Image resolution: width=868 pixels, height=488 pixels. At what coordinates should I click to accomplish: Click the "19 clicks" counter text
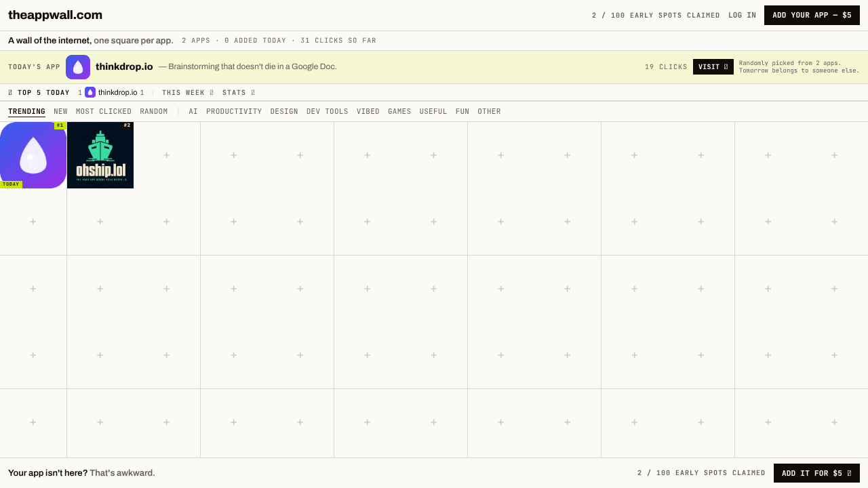click(x=666, y=67)
